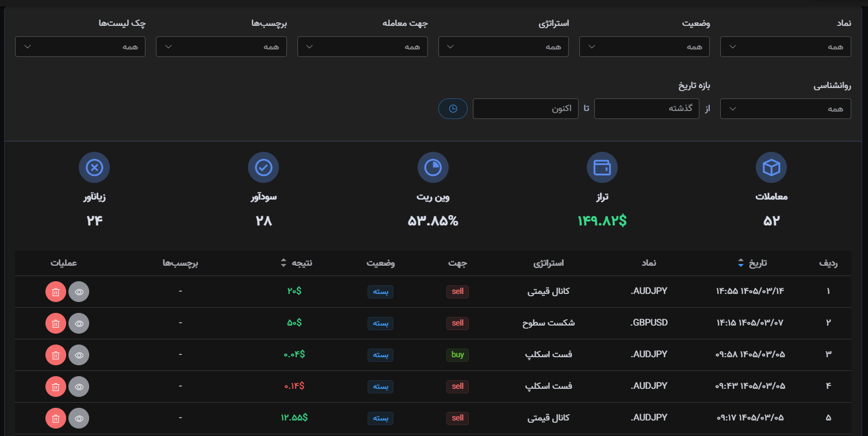Image resolution: width=868 pixels, height=436 pixels.
Task: Open the استراتژی filter dropdown
Action: coord(503,47)
